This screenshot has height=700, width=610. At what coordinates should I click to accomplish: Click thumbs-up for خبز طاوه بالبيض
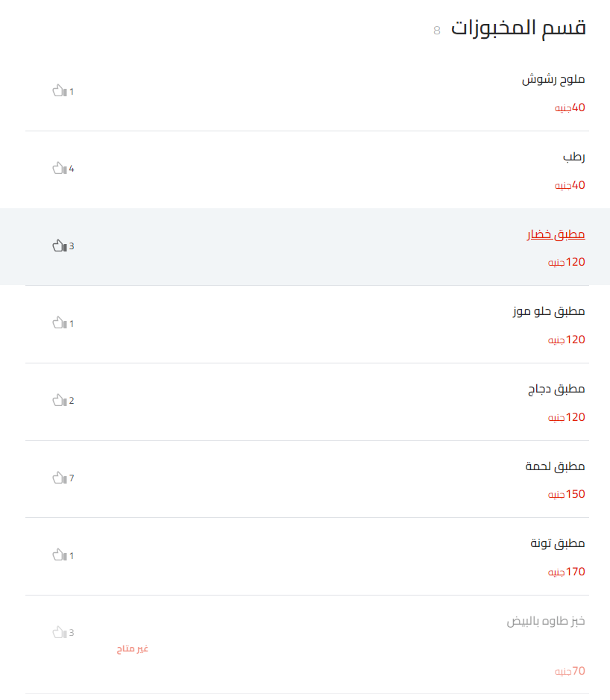click(60, 633)
